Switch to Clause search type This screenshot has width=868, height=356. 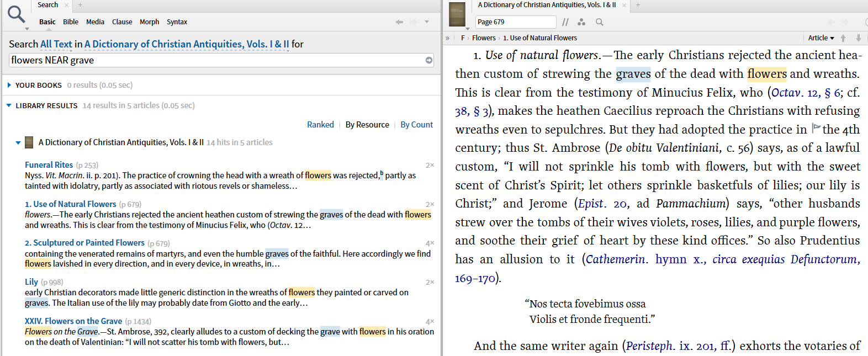[122, 22]
